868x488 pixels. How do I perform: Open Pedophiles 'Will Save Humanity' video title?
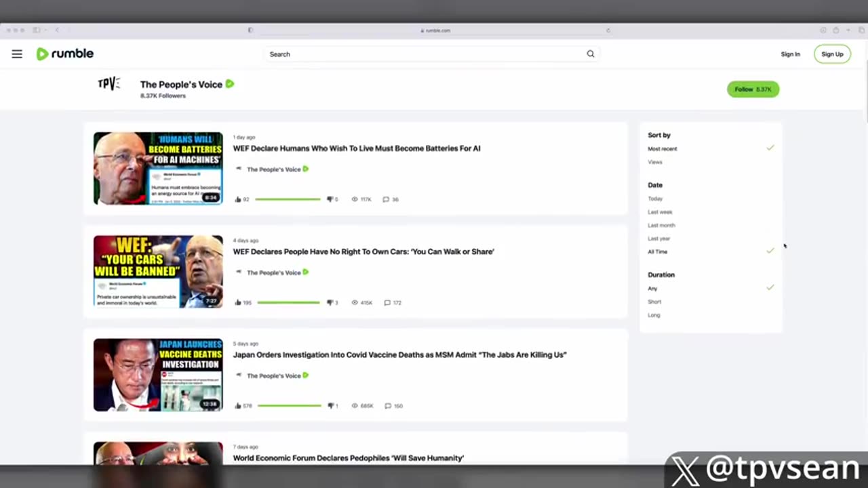[x=348, y=458]
